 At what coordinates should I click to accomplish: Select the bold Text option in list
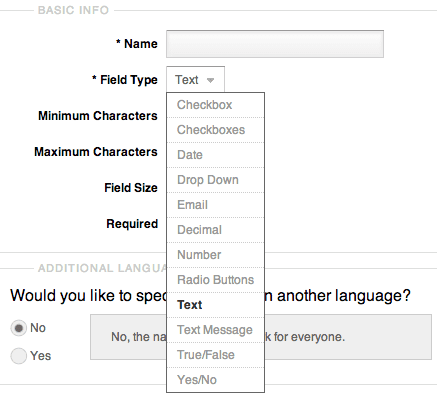[215, 305]
